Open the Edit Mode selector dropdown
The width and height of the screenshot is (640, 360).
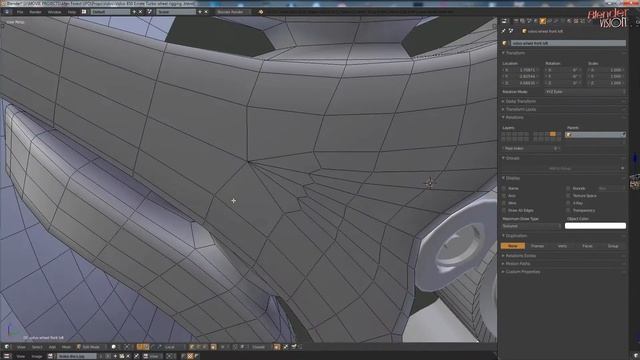pos(91,347)
